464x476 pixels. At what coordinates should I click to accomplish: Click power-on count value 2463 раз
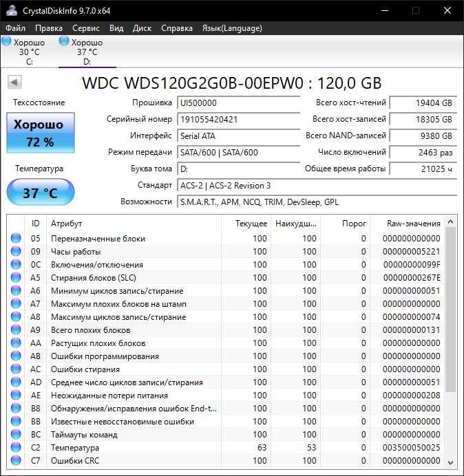tap(423, 152)
